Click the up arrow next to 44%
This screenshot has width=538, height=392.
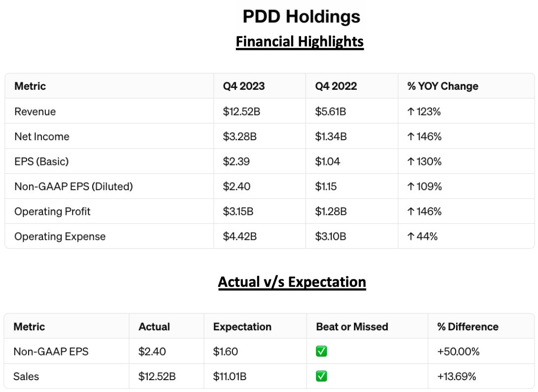point(411,236)
